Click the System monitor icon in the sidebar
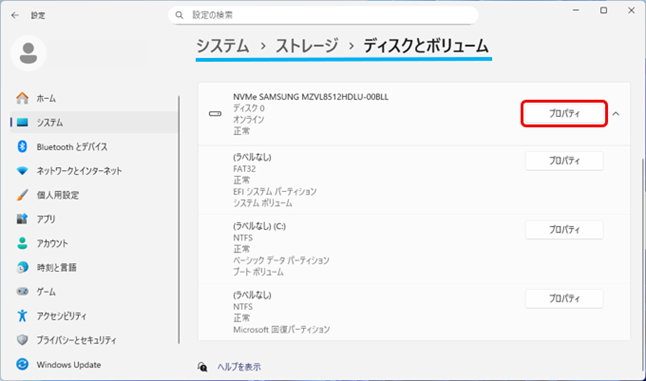The image size is (646, 381). (x=22, y=122)
